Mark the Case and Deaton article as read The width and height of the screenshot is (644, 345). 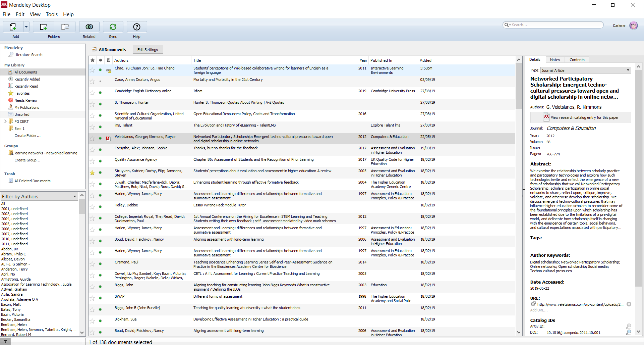(100, 82)
